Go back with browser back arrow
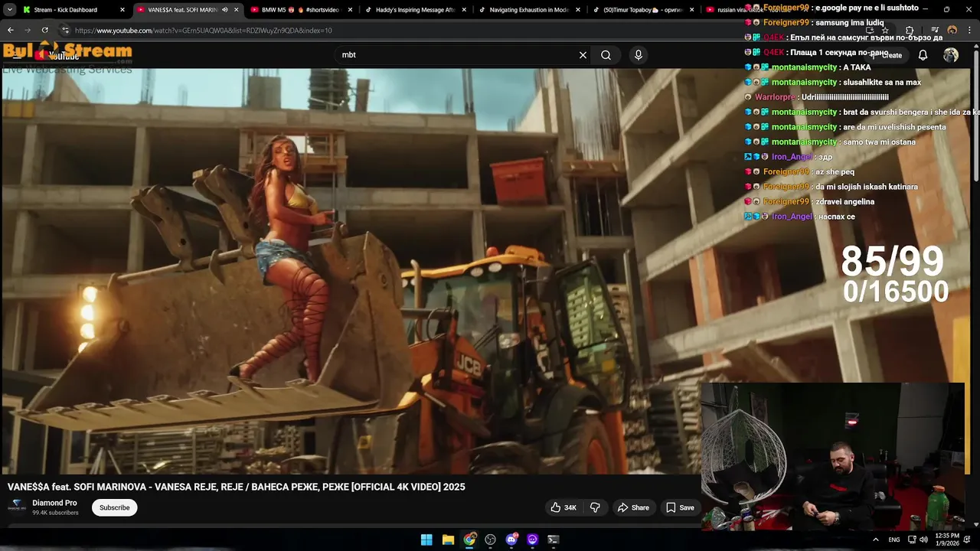The image size is (980, 551). click(10, 30)
